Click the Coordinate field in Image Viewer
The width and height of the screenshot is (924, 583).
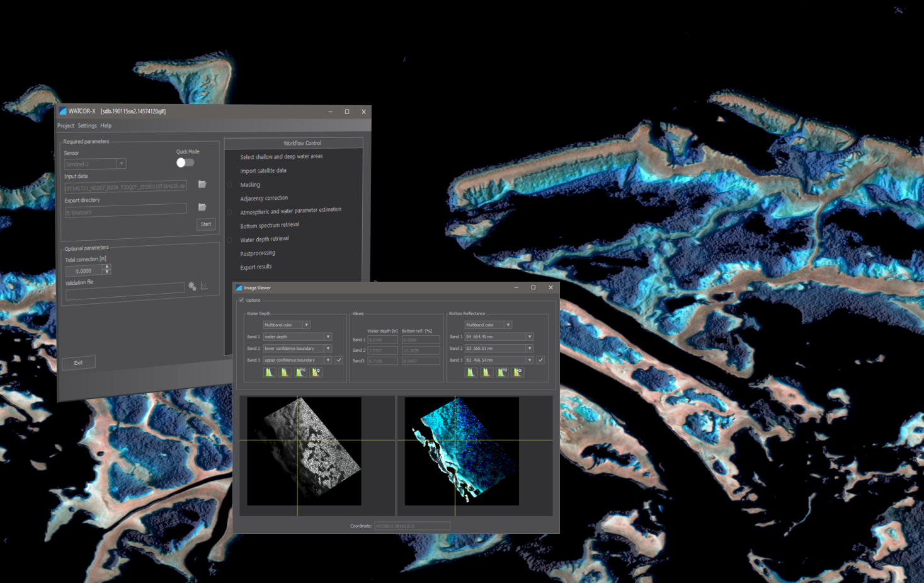[x=412, y=526]
